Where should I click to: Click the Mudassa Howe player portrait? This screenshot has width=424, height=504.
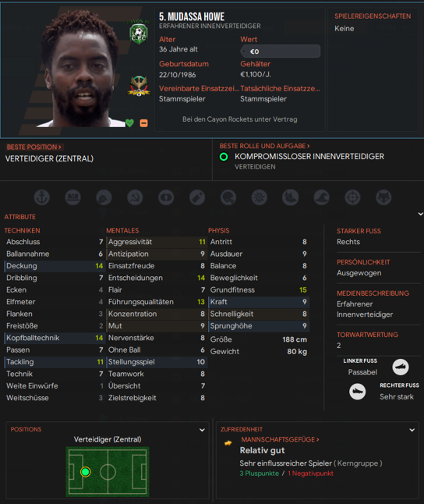pyautogui.click(x=80, y=69)
